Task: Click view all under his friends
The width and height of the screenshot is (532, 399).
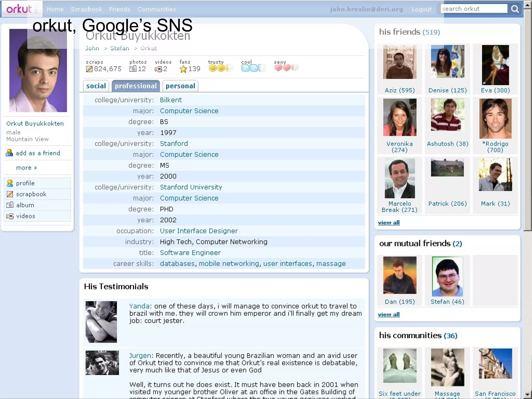Action: coord(389,223)
